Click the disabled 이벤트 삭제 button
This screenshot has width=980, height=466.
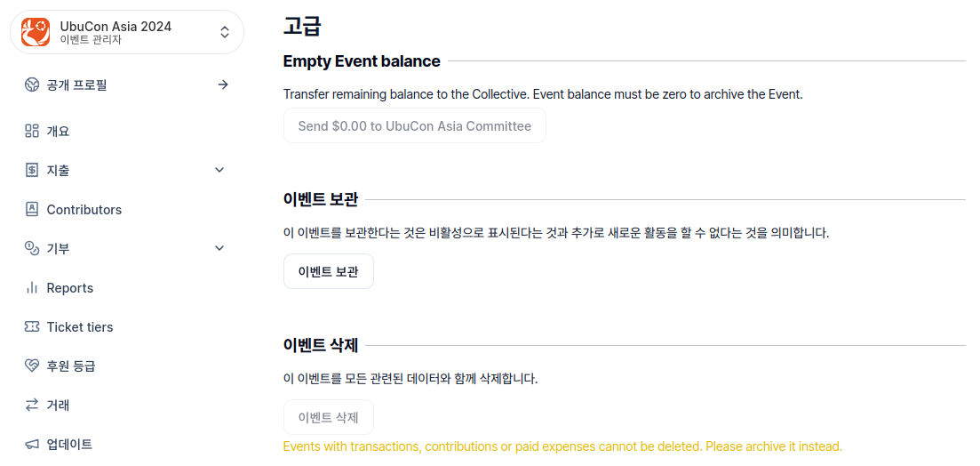click(x=328, y=418)
